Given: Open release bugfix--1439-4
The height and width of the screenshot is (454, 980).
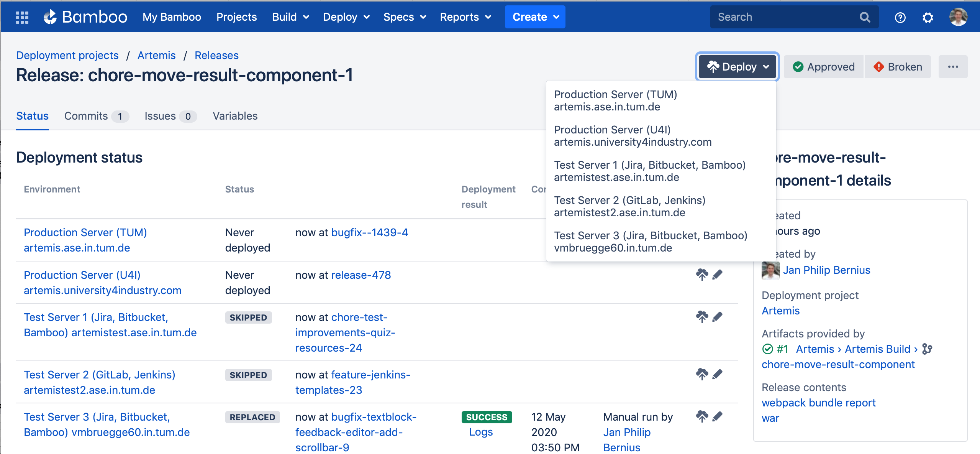Looking at the screenshot, I should pos(370,232).
